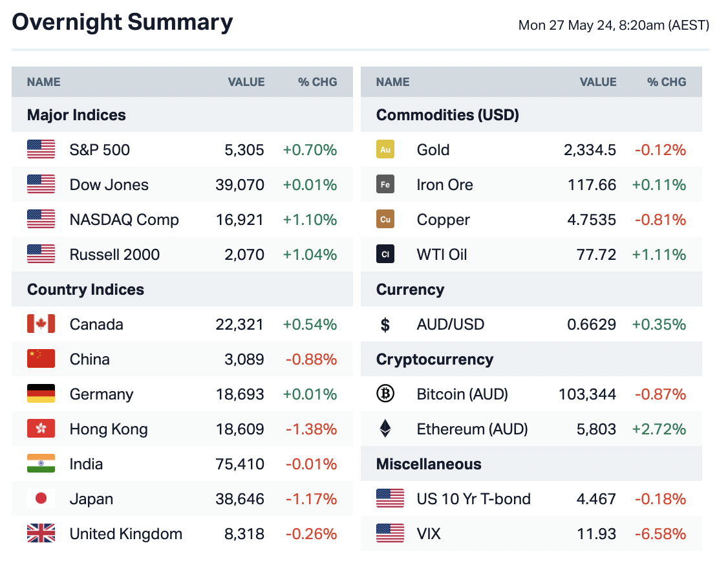
Task: Click the Ethereum diamond icon
Action: tap(385, 429)
